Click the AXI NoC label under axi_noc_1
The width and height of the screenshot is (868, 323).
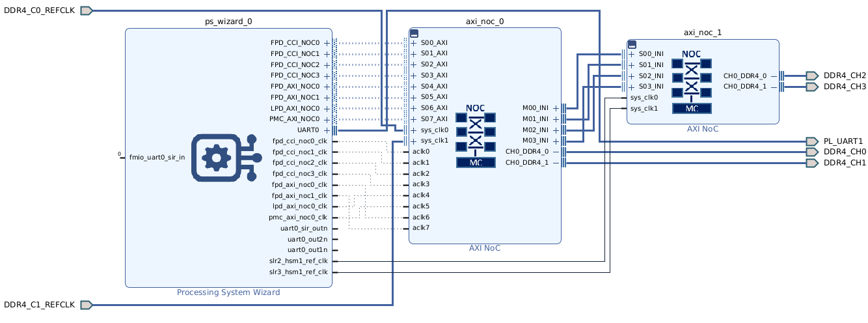point(703,129)
